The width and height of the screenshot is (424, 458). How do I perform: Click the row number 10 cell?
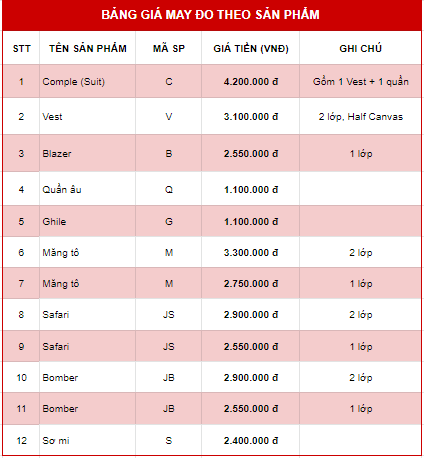click(21, 378)
